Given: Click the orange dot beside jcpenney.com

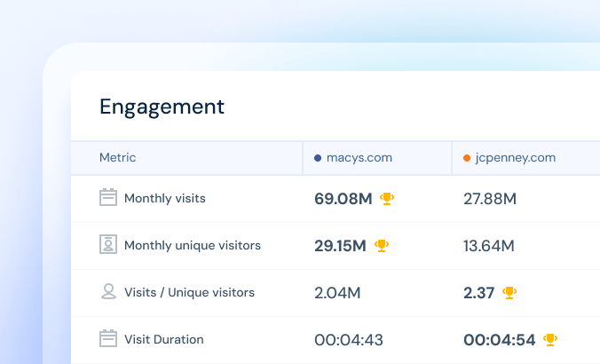Looking at the screenshot, I should pyautogui.click(x=467, y=158).
